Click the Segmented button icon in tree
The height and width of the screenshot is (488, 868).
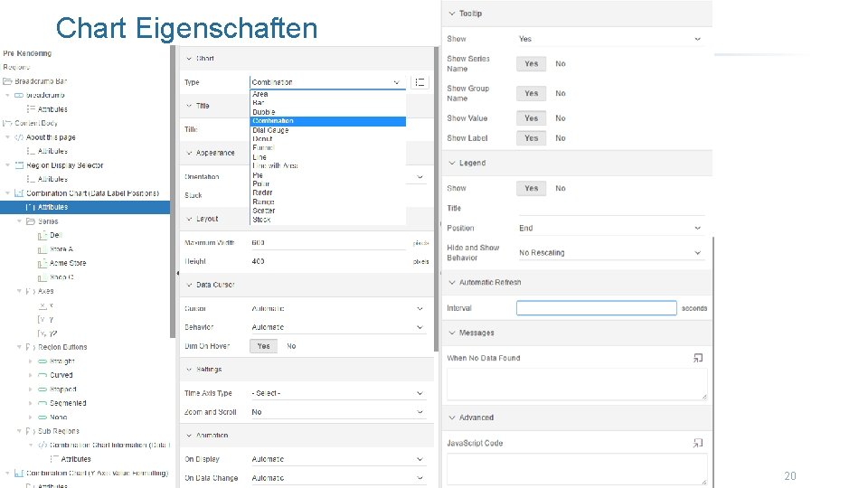42,403
